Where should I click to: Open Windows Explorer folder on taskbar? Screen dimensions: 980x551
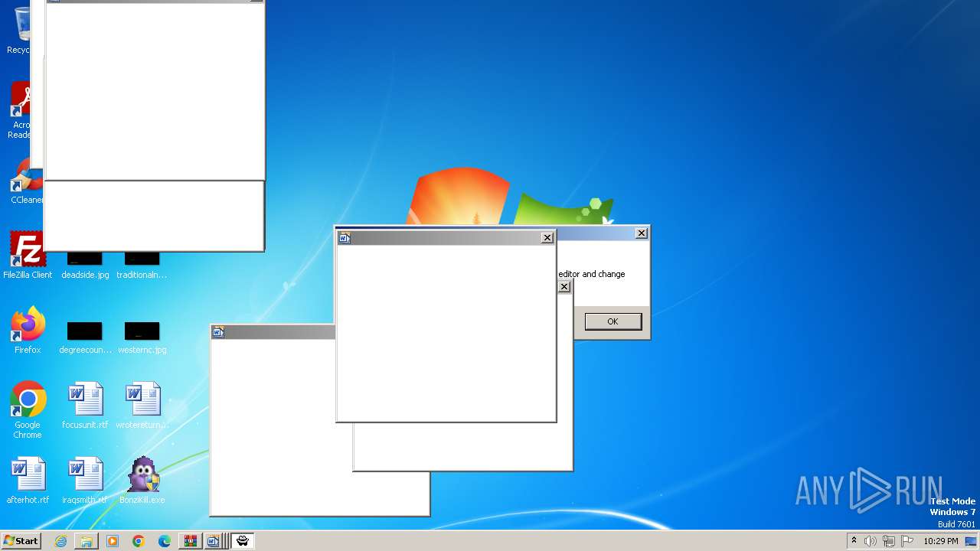(87, 541)
